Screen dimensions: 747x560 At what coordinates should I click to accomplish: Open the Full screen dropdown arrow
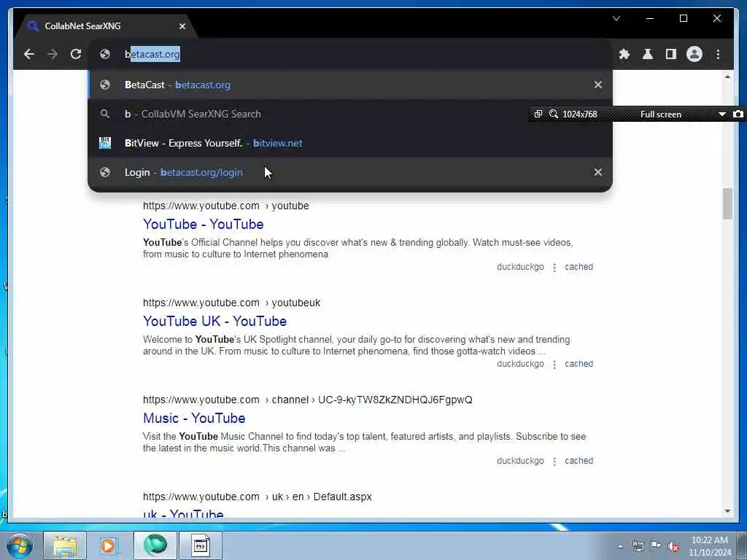point(721,114)
